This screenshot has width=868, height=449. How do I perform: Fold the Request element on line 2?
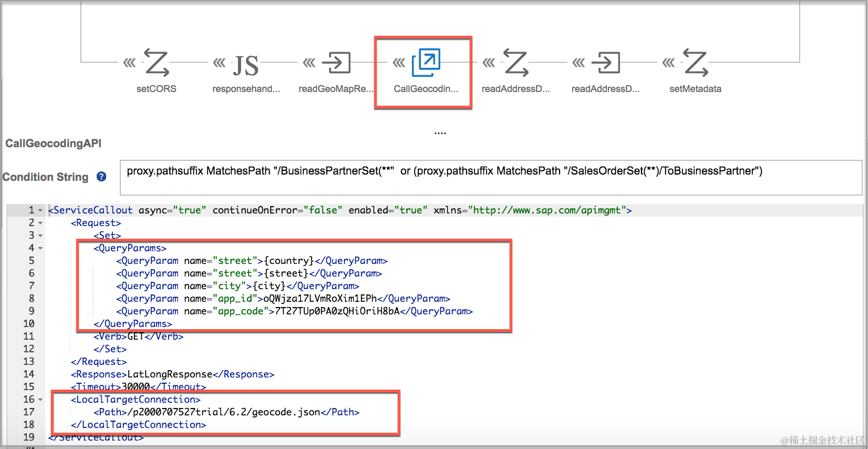pyautogui.click(x=40, y=223)
